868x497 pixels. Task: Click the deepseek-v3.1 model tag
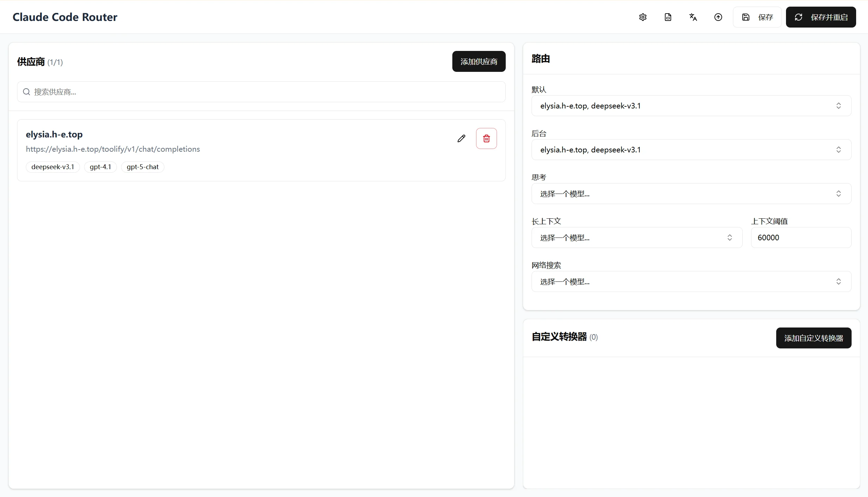click(53, 167)
